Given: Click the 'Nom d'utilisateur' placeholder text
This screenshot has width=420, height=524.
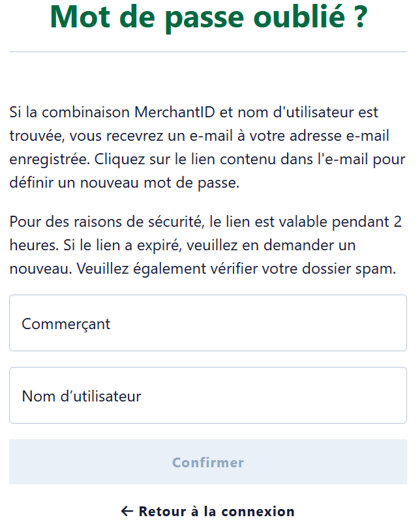Looking at the screenshot, I should [x=82, y=396].
